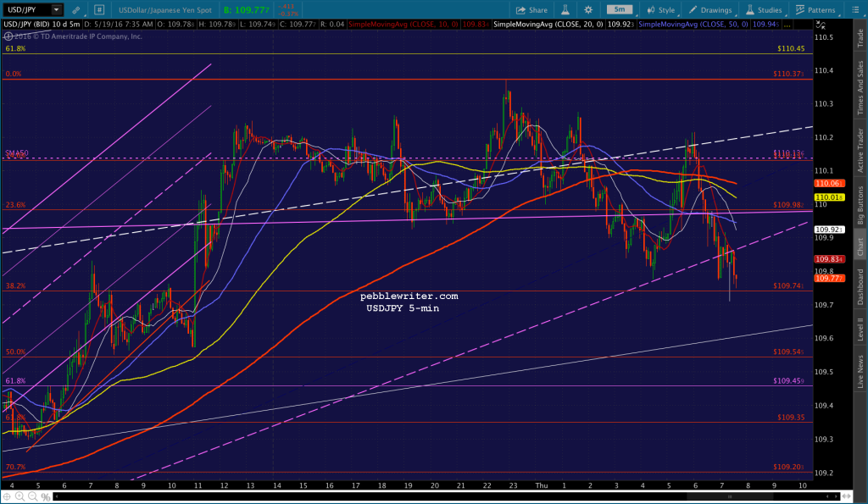Click the price axis auto-scale arrows icon
The width and height of the screenshot is (868, 504).
click(821, 23)
